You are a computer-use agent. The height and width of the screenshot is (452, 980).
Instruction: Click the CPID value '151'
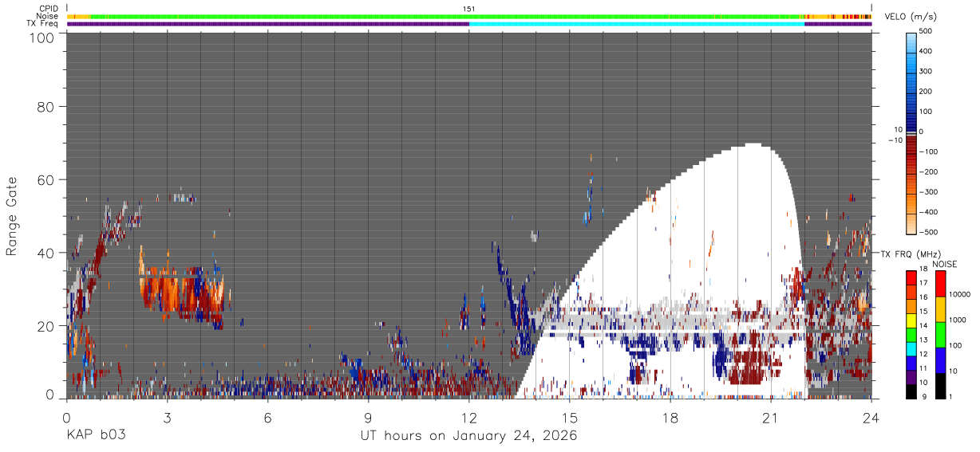click(x=469, y=9)
